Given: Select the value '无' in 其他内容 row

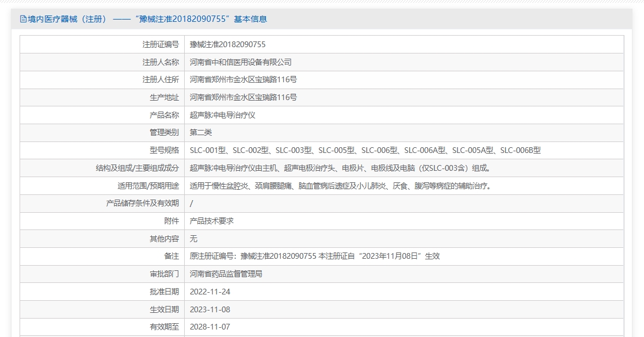Looking at the screenshot, I should (193, 239).
